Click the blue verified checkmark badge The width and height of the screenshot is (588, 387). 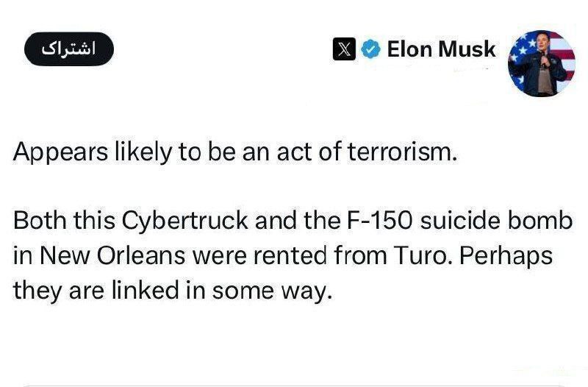tap(372, 50)
